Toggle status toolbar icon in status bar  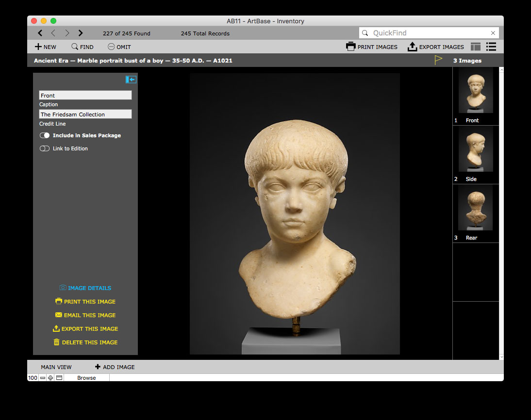(59, 378)
